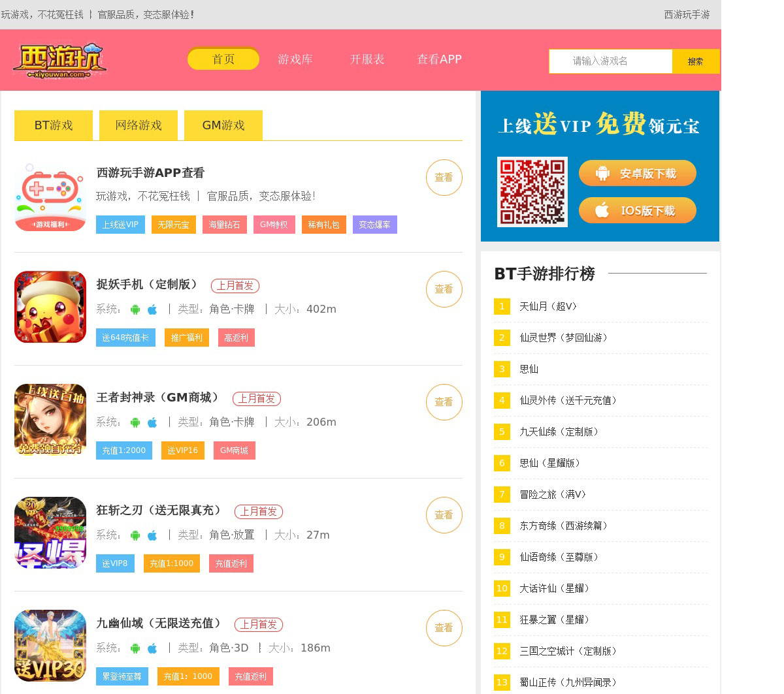Open ranking entry 天仙月（超V）
The width and height of the screenshot is (784, 694).
548,306
